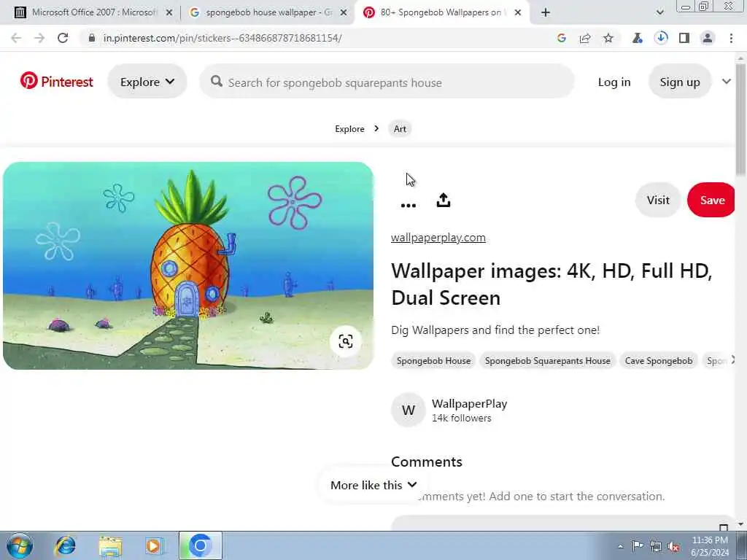Image resolution: width=747 pixels, height=560 pixels.
Task: Click the Chrome taskbar icon
Action: (200, 545)
